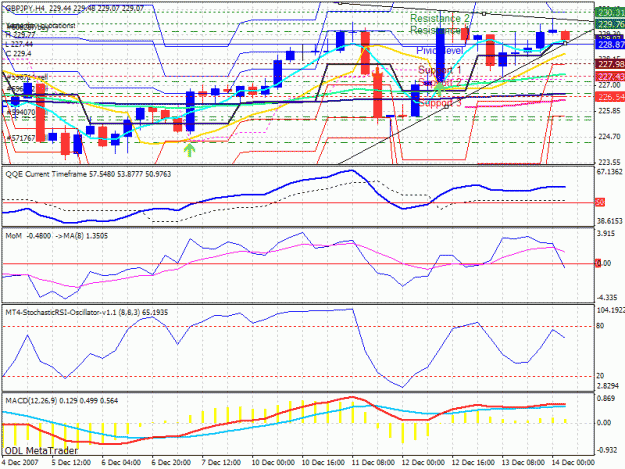Click the QQE level 50 red tag
The image size is (625, 469).
(600, 202)
